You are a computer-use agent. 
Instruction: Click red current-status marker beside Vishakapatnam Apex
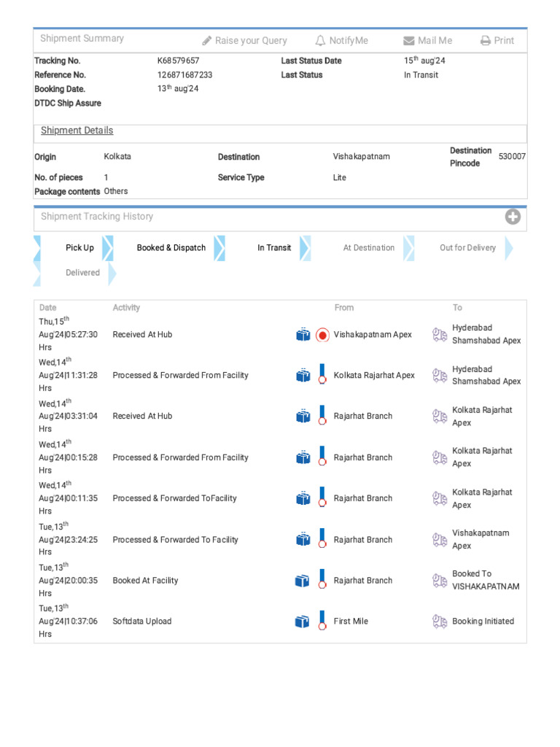[322, 335]
